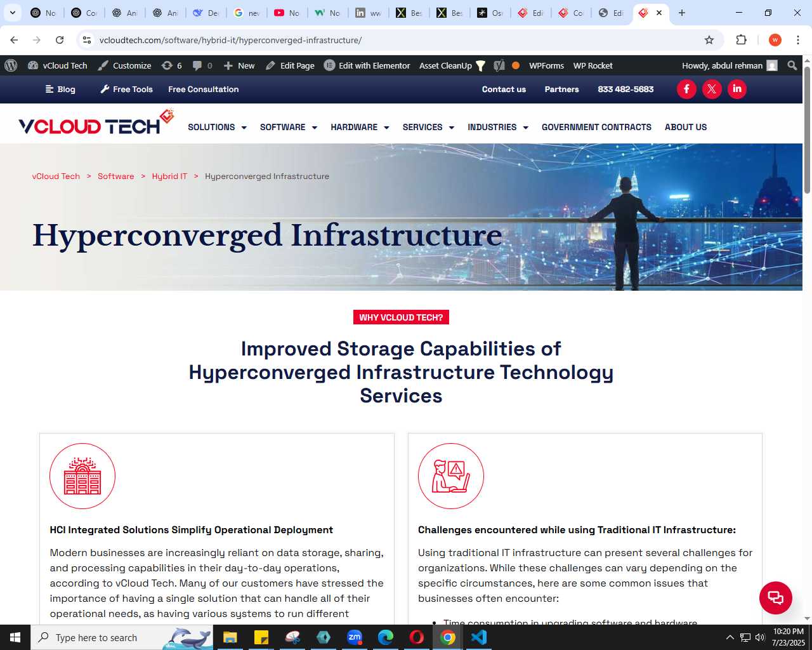
Task: Show hidden system tray icons
Action: (x=730, y=637)
